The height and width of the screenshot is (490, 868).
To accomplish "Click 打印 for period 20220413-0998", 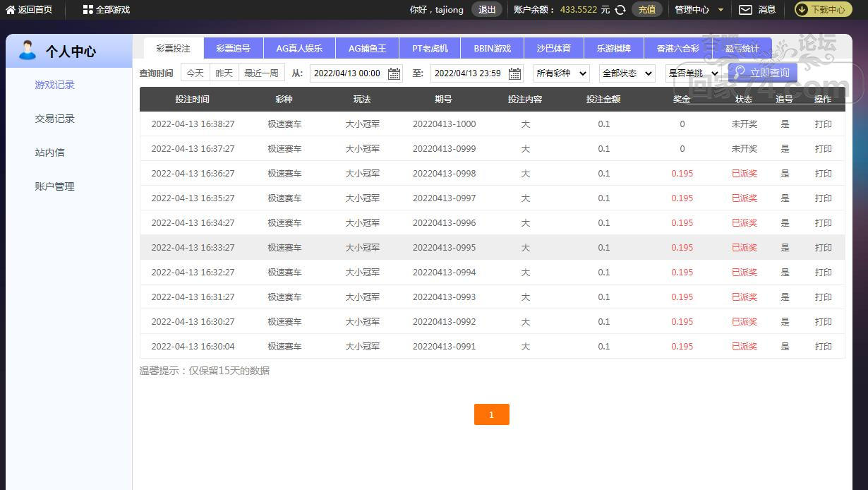I will [824, 174].
